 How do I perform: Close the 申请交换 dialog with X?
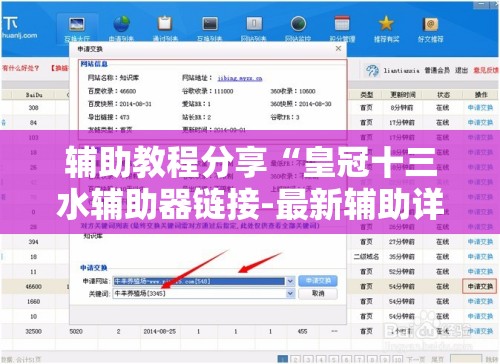tap(338, 49)
